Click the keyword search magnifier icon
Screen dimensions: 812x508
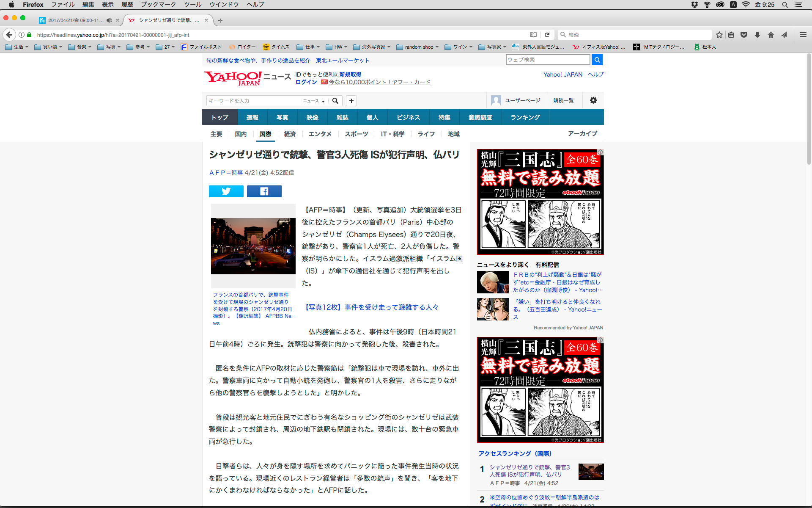point(335,101)
